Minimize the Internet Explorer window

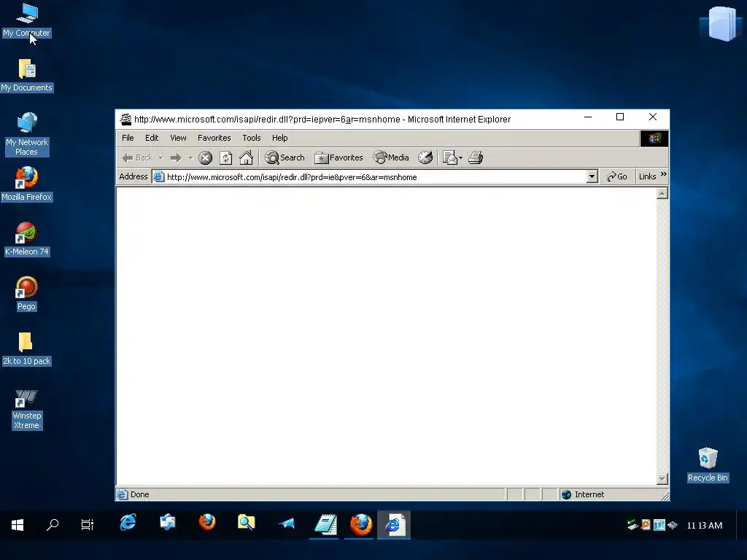coord(588,117)
